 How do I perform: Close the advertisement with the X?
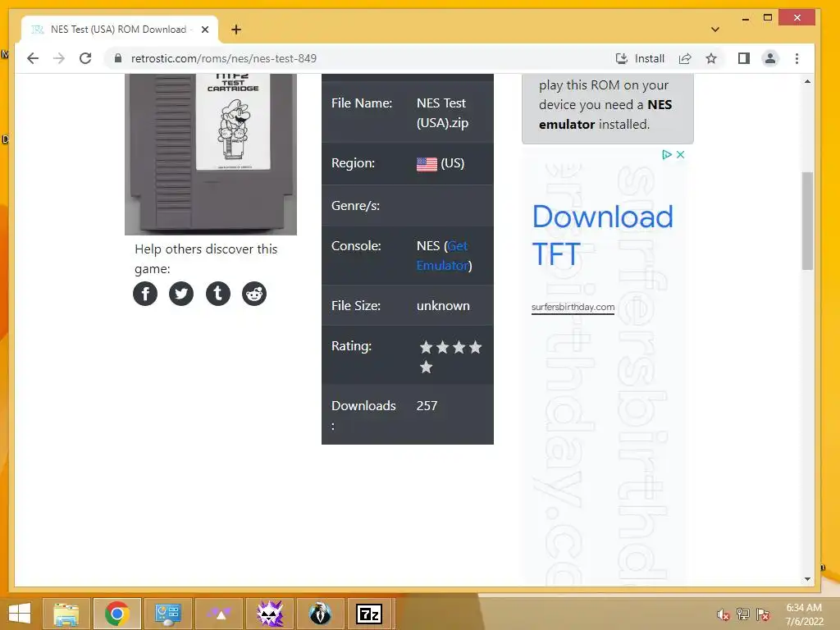pos(680,154)
